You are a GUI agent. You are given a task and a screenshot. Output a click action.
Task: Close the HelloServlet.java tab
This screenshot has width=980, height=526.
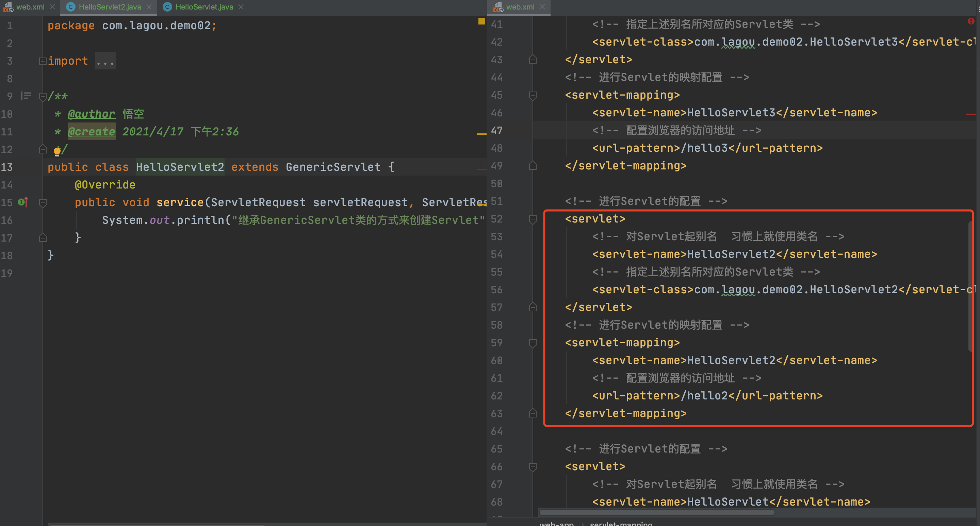tap(241, 7)
